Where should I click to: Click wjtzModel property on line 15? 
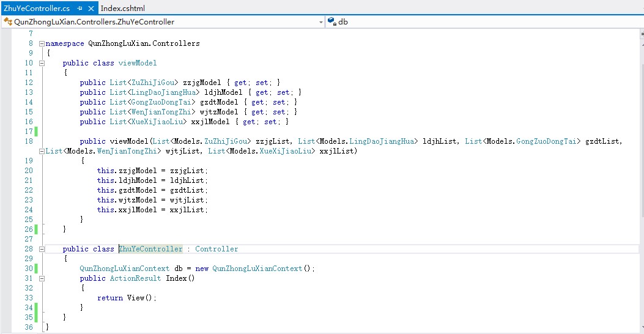[219, 112]
